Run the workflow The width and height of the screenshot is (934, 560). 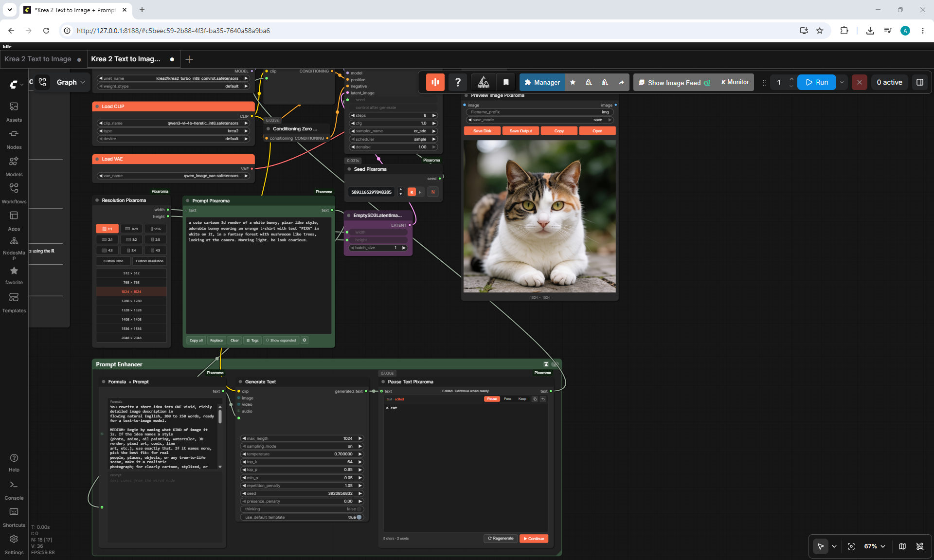(x=817, y=82)
